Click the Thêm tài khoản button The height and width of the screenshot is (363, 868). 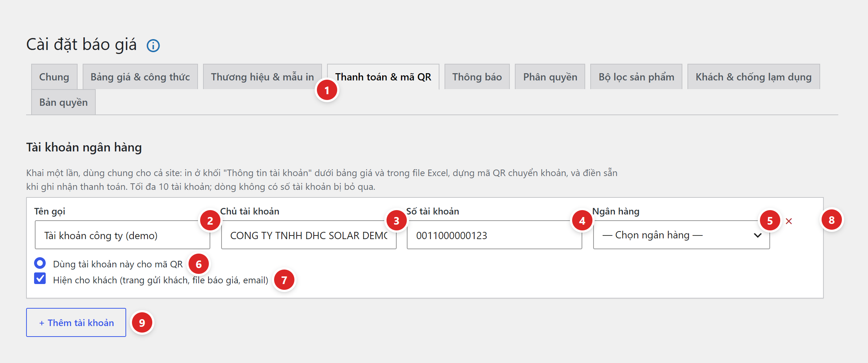coord(76,322)
